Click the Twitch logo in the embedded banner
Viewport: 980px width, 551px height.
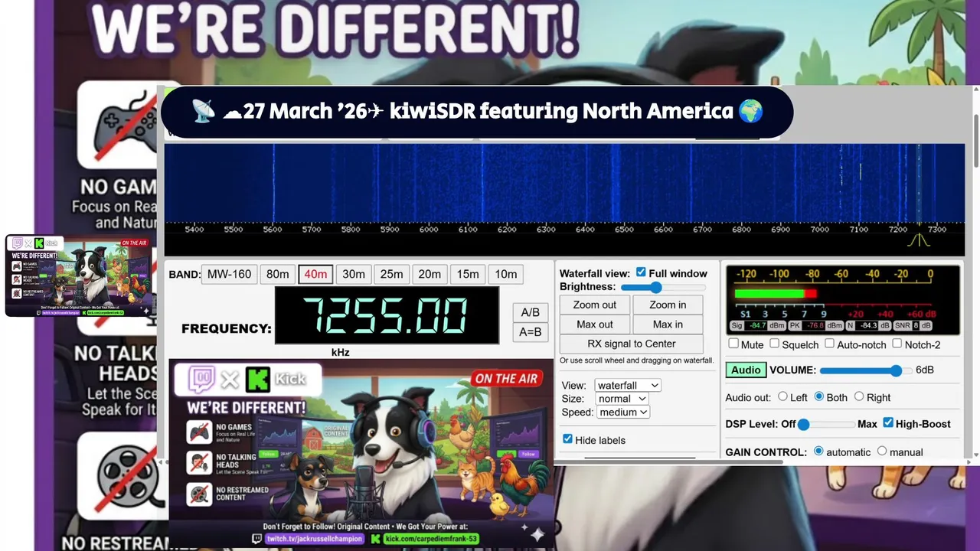pos(201,379)
